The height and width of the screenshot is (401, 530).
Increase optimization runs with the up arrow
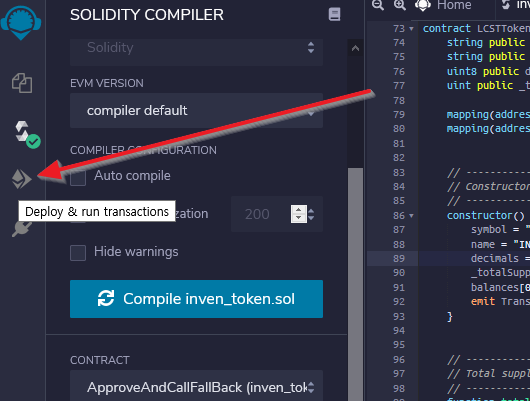coord(298,210)
